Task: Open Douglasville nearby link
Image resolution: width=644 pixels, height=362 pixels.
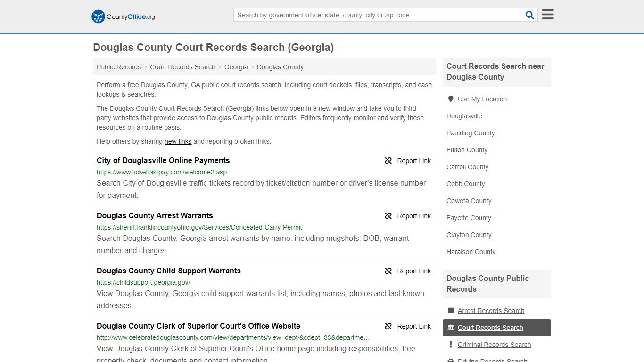Action: point(464,116)
